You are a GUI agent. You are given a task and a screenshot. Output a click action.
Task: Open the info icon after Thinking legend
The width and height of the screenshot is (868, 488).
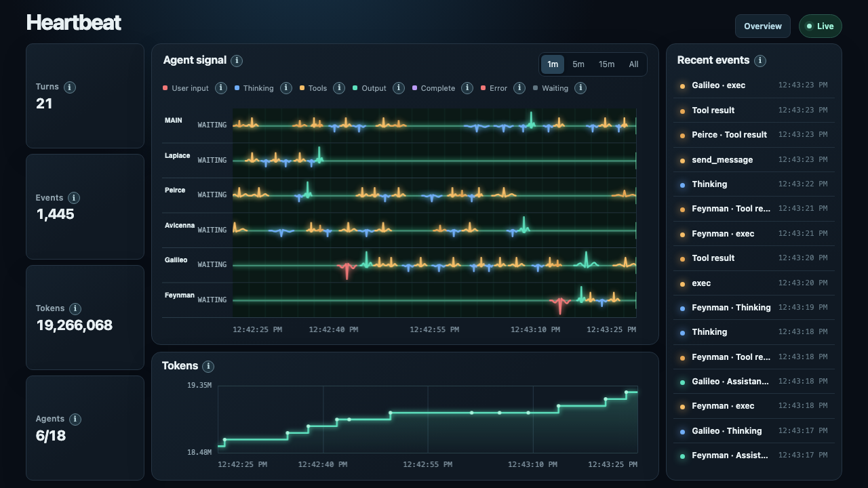[286, 88]
